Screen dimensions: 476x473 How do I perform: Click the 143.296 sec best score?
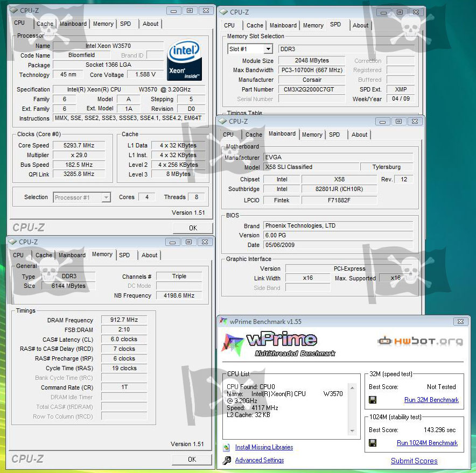tap(439, 430)
